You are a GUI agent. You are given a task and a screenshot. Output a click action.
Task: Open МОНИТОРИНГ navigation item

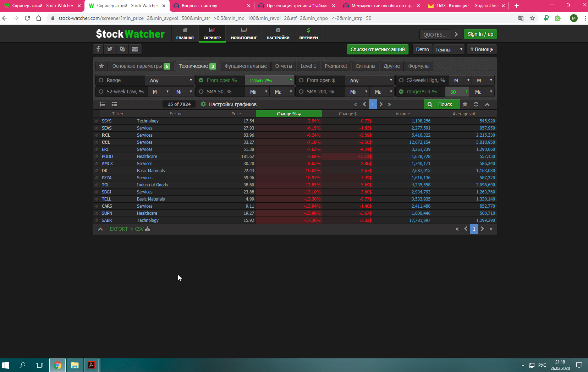click(x=243, y=34)
